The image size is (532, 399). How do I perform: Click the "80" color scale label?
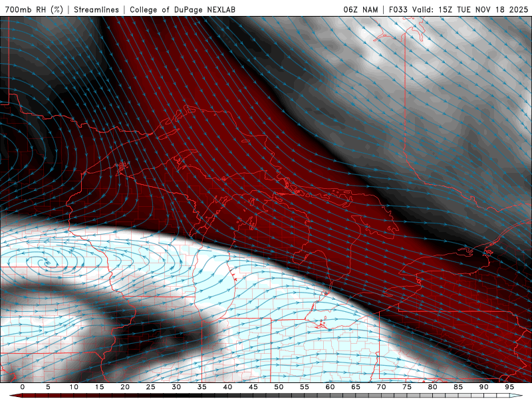point(432,387)
